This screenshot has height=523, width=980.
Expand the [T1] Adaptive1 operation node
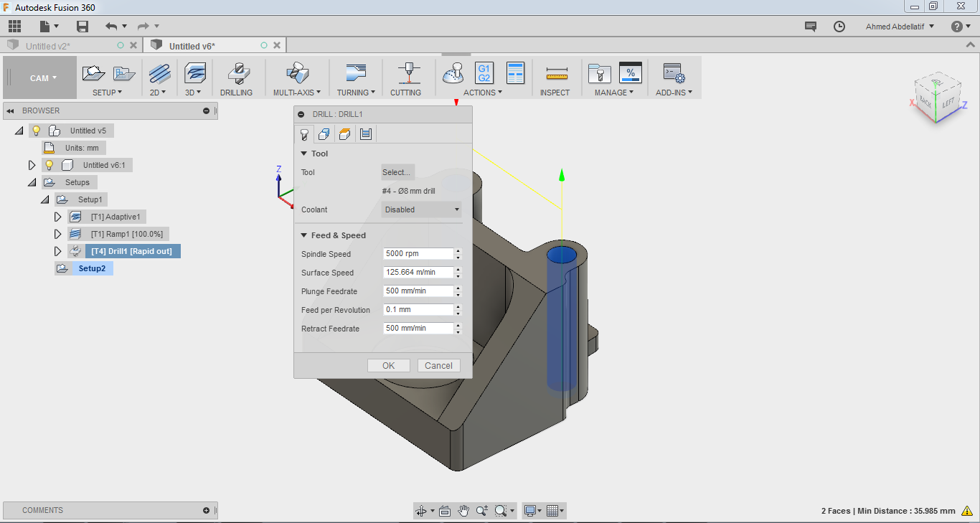(58, 217)
